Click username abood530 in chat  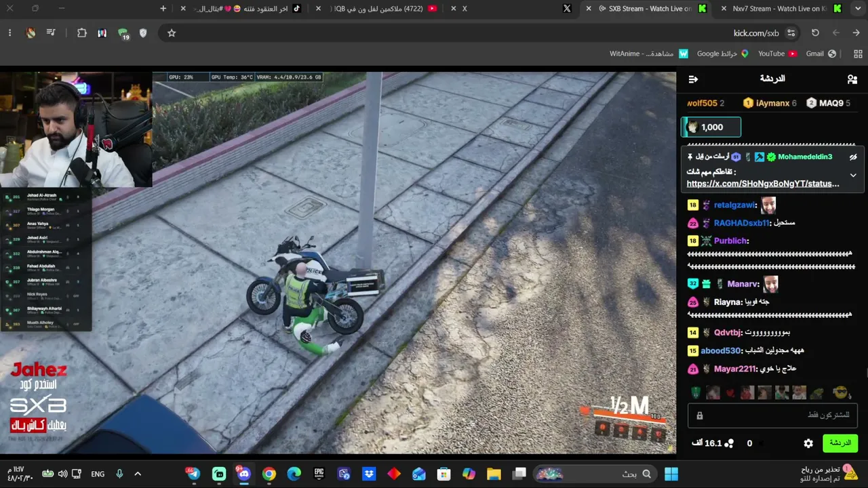721,351
